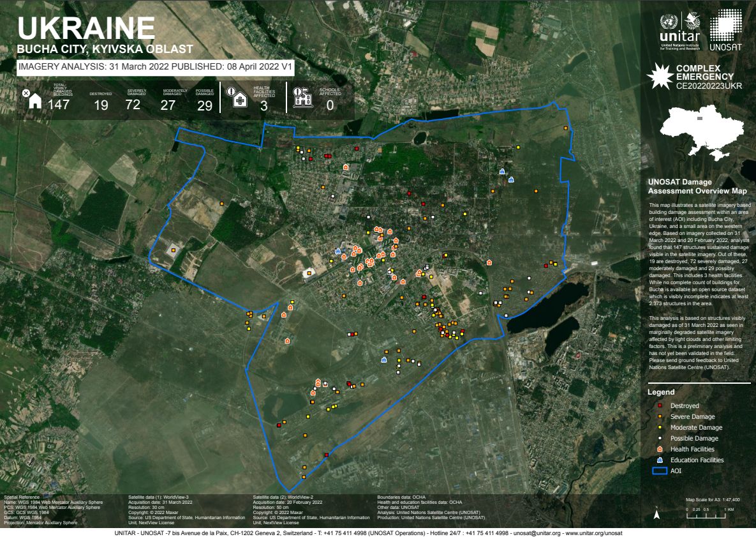Click the Complex Emergency starburst icon
756x537 pixels.
658,77
